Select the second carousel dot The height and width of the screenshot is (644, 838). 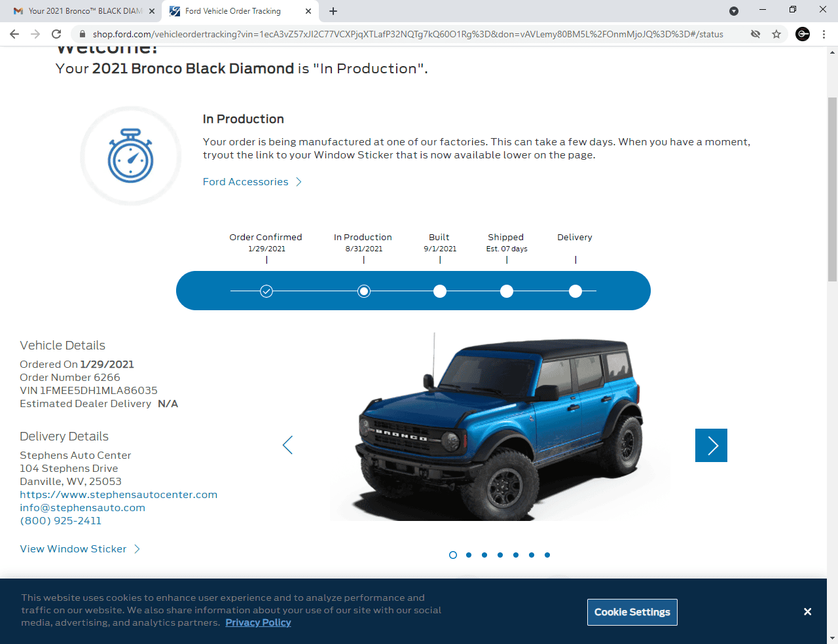[x=469, y=555]
